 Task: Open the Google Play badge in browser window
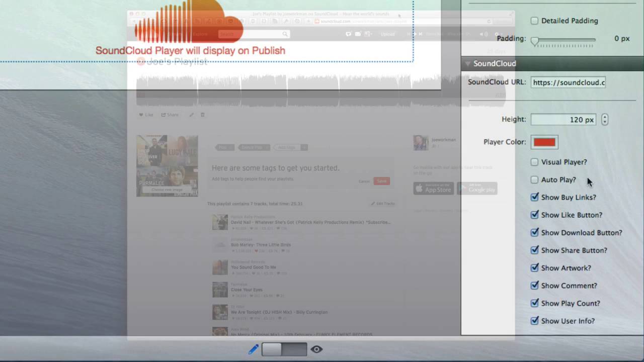(477, 189)
